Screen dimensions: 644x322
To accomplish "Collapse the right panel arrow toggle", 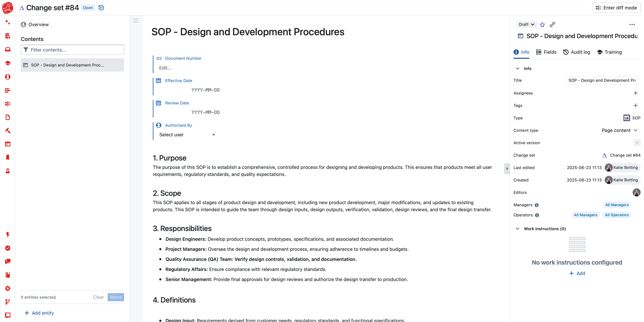I will pyautogui.click(x=507, y=168).
